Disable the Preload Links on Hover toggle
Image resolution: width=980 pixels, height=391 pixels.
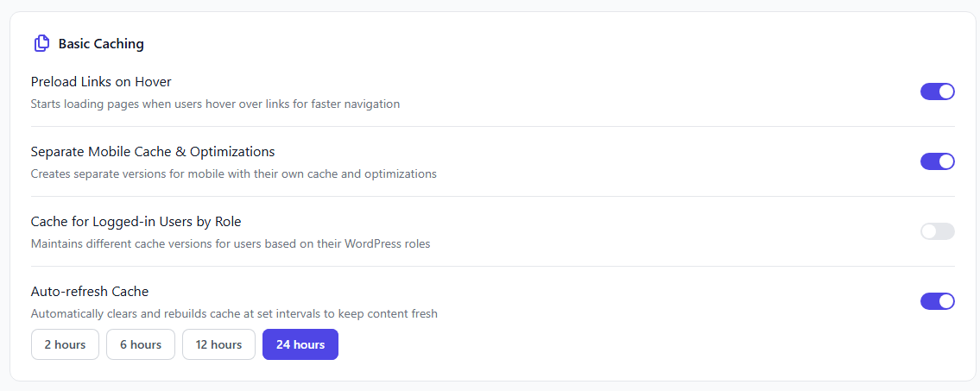click(937, 91)
